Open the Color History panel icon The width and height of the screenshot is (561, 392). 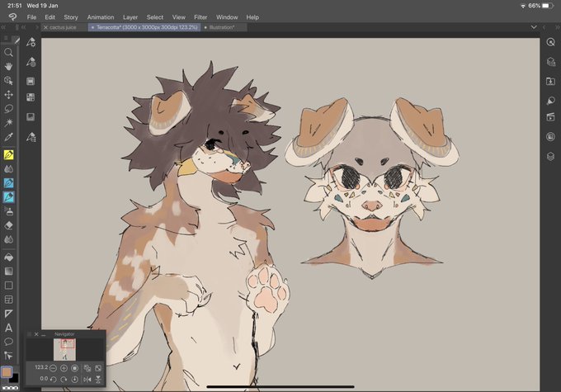click(x=31, y=116)
